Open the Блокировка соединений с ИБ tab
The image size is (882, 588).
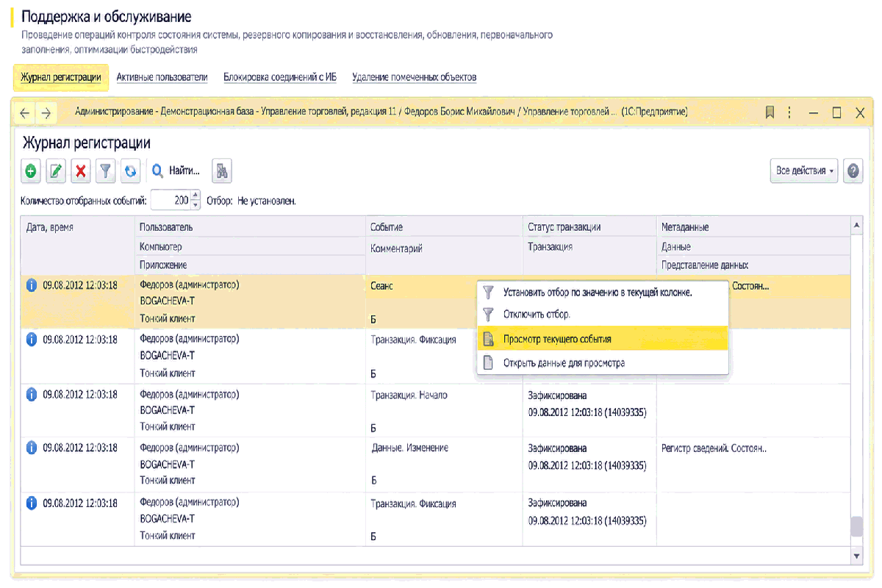pos(280,77)
